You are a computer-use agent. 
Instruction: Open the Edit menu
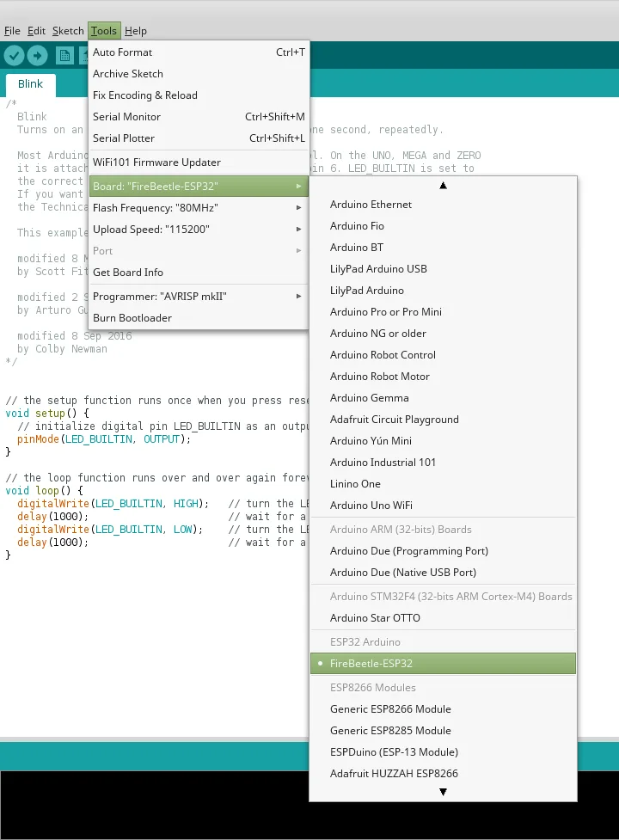36,31
